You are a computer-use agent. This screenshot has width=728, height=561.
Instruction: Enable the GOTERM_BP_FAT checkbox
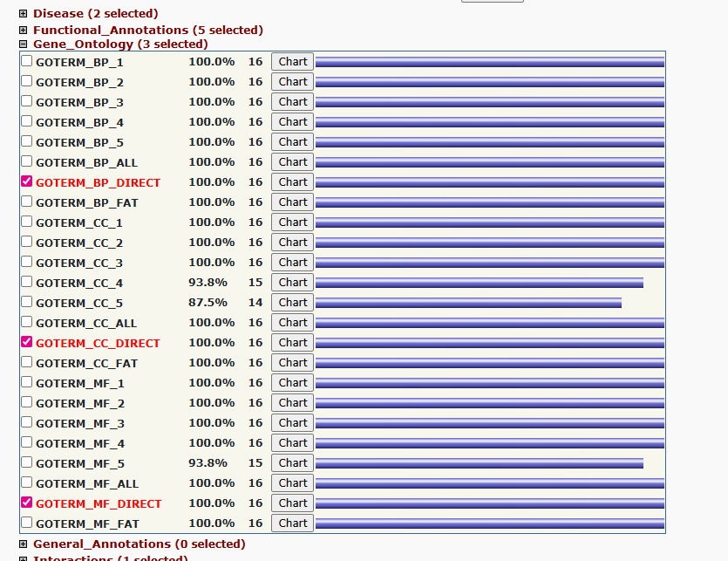click(27, 202)
